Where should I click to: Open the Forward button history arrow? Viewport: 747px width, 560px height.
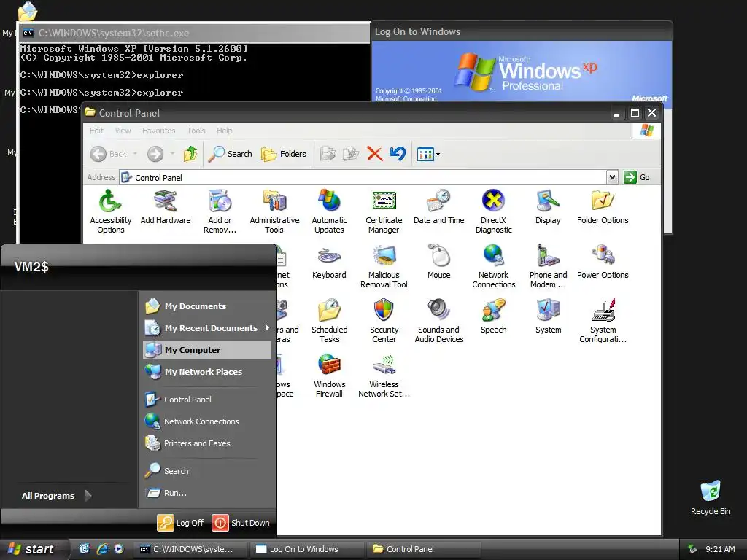[172, 154]
